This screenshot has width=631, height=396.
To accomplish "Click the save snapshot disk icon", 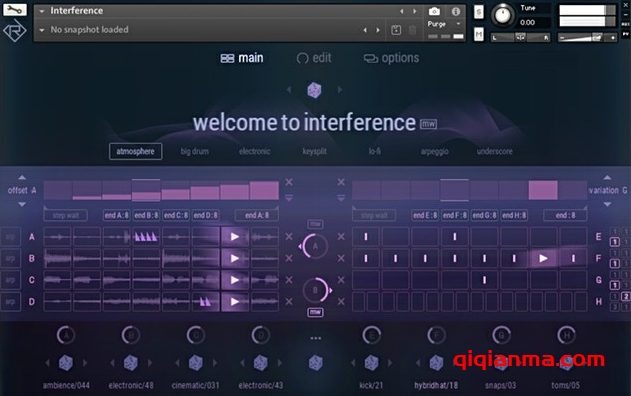I will [396, 30].
